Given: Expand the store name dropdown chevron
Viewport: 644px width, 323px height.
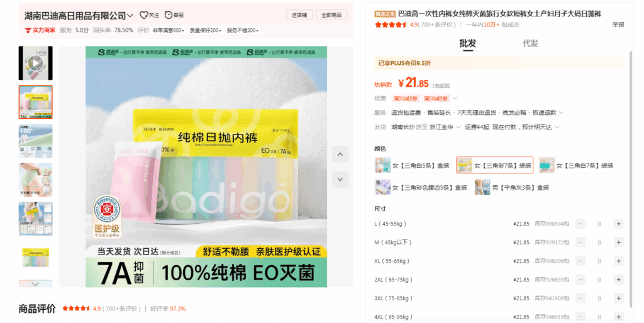Looking at the screenshot, I should coord(130,15).
